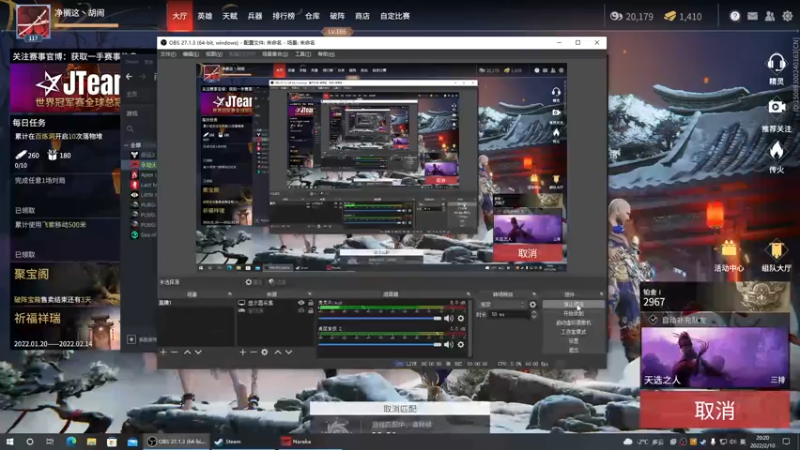The width and height of the screenshot is (800, 450).
Task: Open Microsoft Edge from taskbar
Action: (x=71, y=441)
